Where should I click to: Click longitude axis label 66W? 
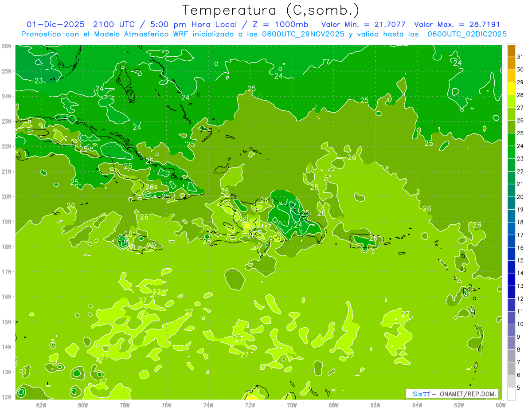coord(375,405)
